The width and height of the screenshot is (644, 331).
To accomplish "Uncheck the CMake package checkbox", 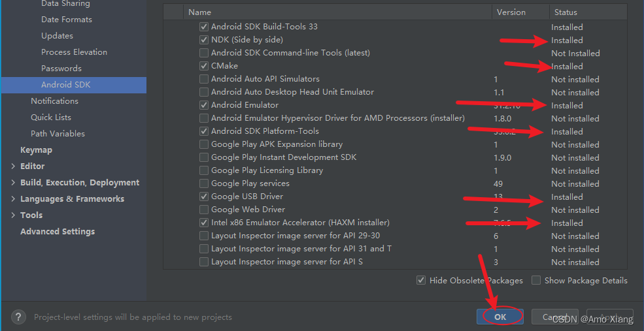I will [x=205, y=66].
